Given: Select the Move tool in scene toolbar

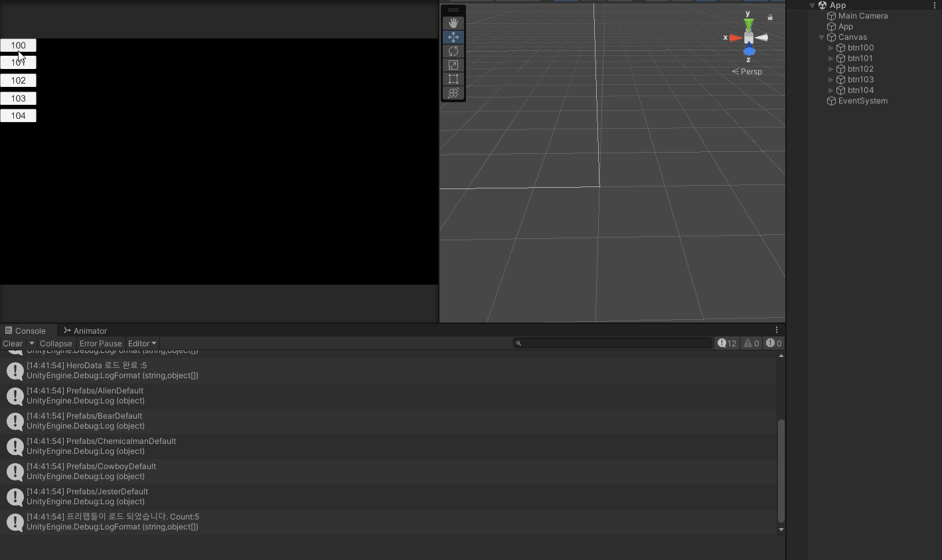Looking at the screenshot, I should click(453, 37).
